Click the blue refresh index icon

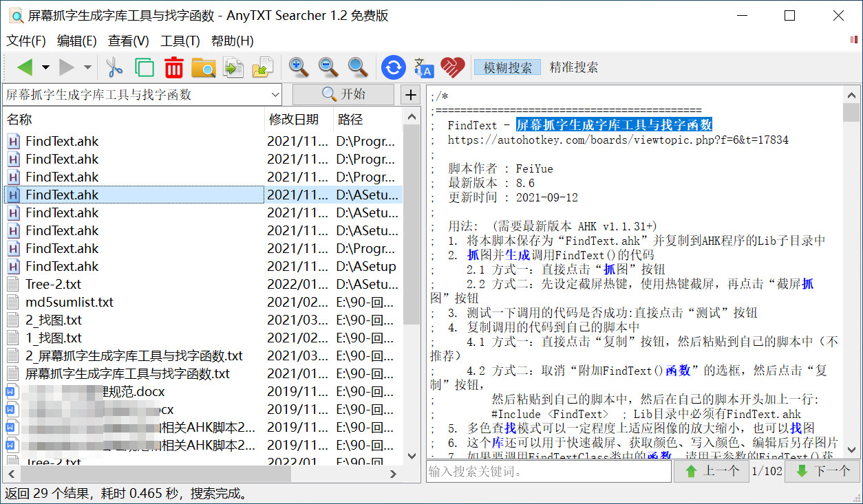click(x=394, y=67)
